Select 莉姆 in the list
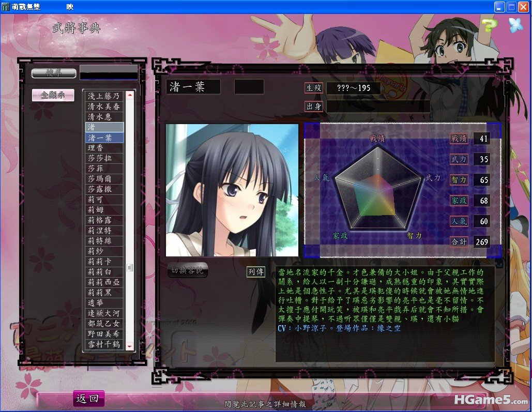Screen dimensions: 532x412 point(104,210)
